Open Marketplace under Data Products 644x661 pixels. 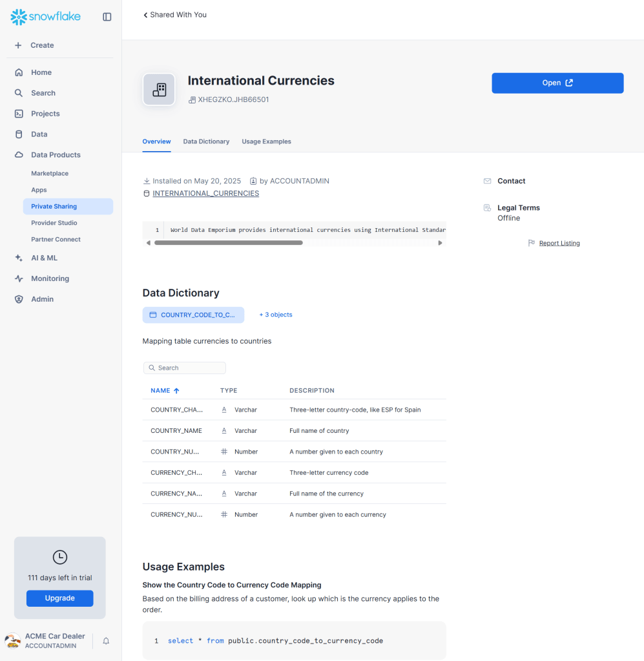(x=50, y=173)
